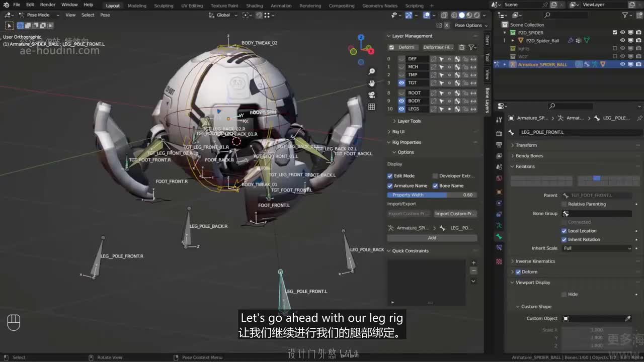Expand the P2D_Spider_Ball tree item
The image size is (644, 362).
513,41
